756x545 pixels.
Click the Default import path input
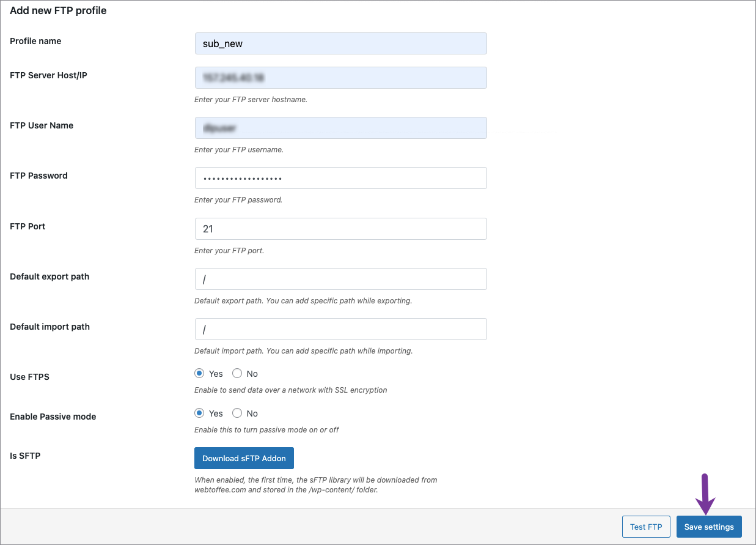tap(340, 329)
